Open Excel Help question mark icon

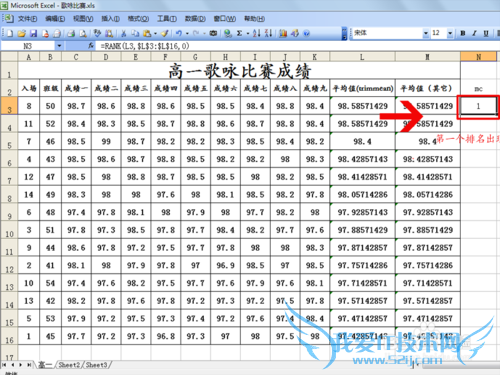[307, 33]
